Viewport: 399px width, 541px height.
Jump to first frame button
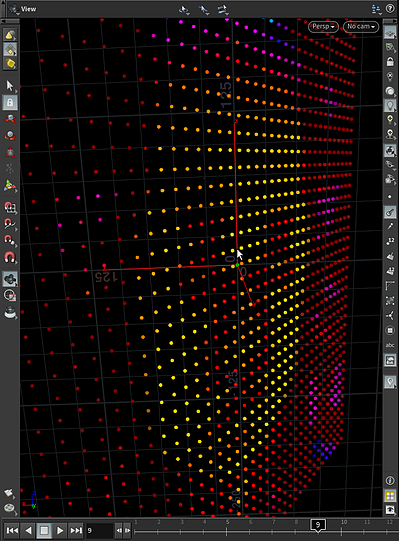tap(12, 530)
